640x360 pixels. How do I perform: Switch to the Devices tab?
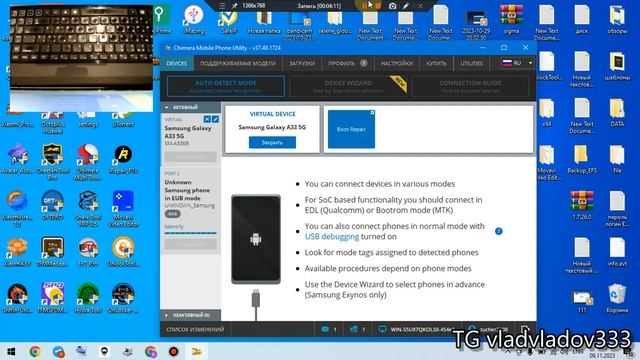tap(176, 63)
